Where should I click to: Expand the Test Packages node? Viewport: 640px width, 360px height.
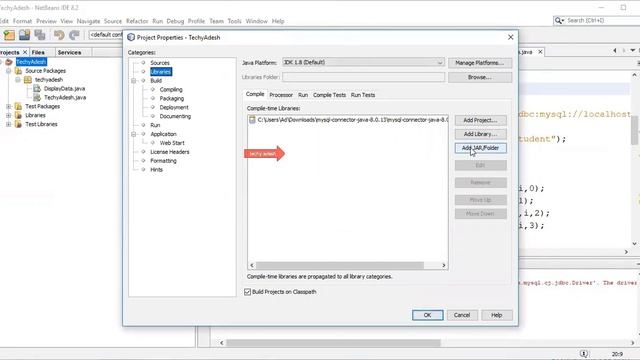(8, 107)
